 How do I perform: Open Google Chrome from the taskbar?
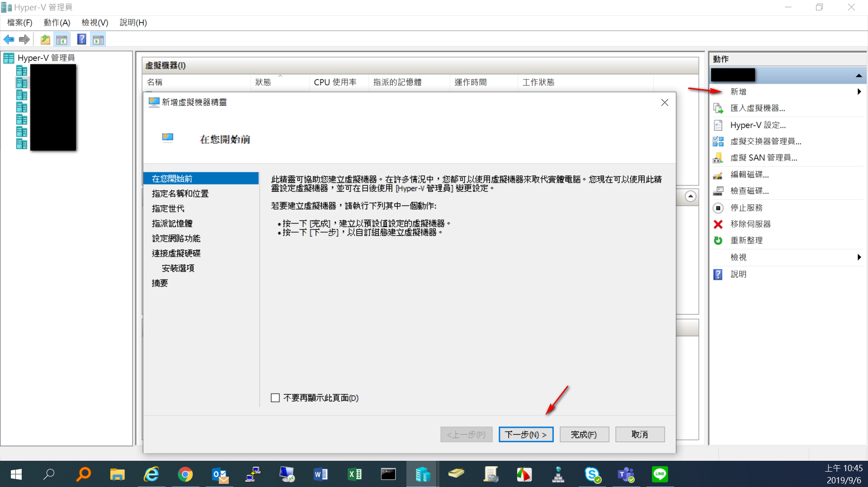[x=185, y=474]
